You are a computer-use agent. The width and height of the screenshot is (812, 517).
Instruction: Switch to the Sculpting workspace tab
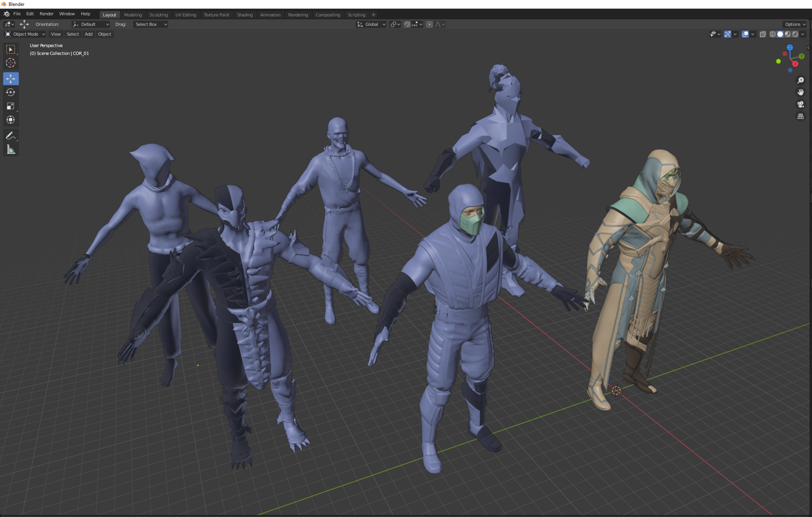pyautogui.click(x=159, y=14)
